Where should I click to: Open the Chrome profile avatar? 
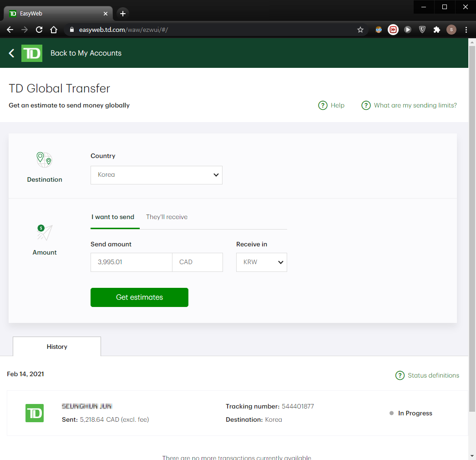pyautogui.click(x=451, y=30)
